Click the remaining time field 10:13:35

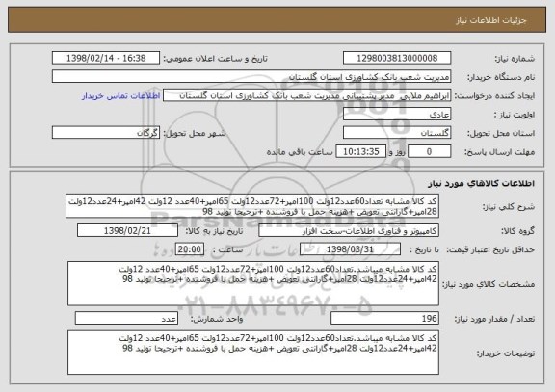(x=360, y=151)
